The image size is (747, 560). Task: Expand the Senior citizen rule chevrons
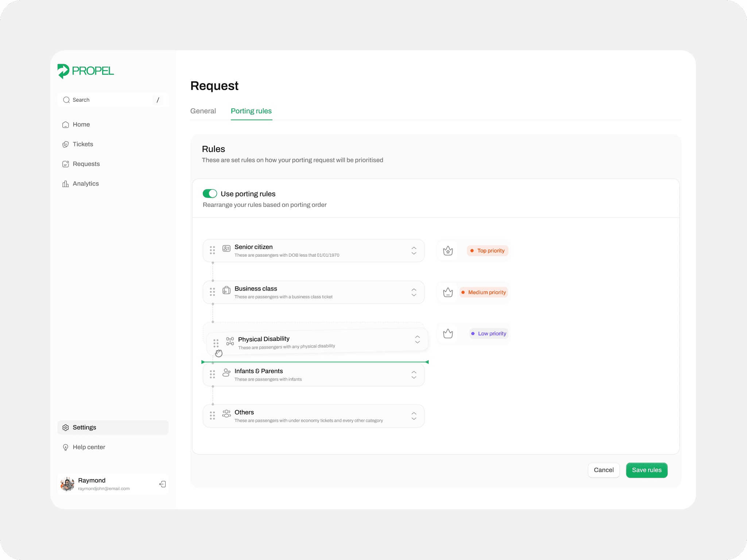tap(414, 250)
